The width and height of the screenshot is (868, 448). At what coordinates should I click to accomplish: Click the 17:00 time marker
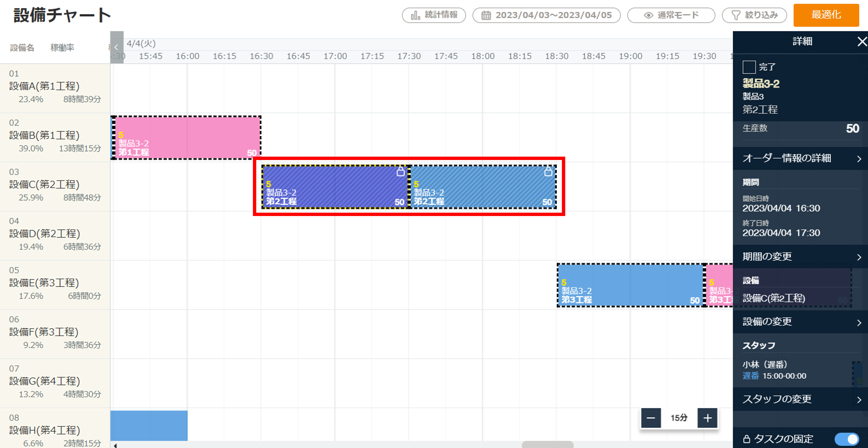pyautogui.click(x=335, y=56)
